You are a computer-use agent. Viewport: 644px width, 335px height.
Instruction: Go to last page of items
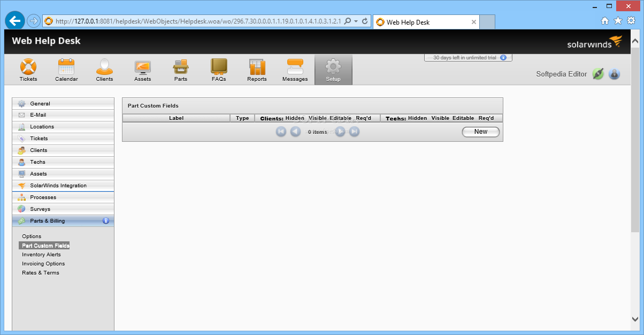(x=354, y=132)
